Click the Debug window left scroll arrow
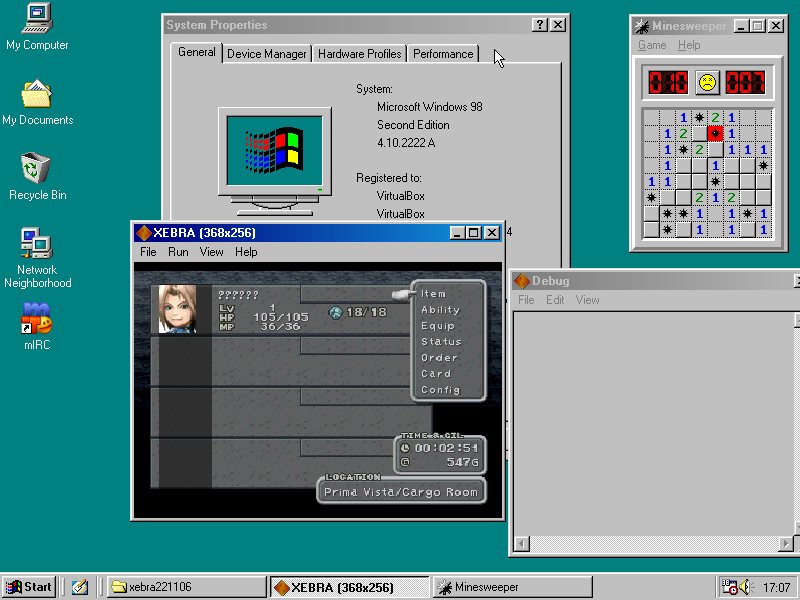The height and width of the screenshot is (600, 800). (x=521, y=544)
